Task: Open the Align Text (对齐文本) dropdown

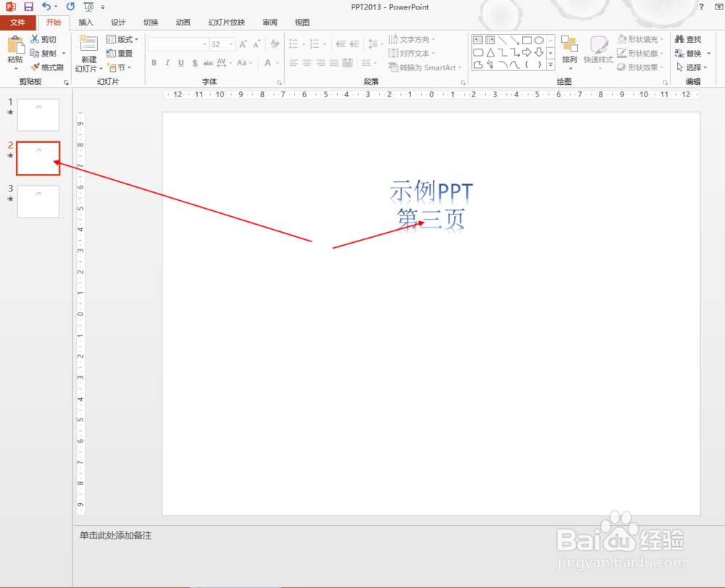Action: [x=412, y=53]
